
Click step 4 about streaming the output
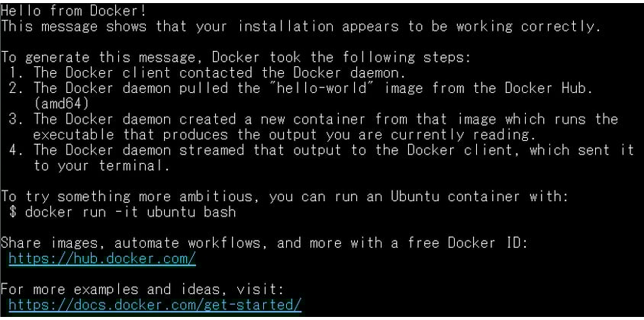328,150
